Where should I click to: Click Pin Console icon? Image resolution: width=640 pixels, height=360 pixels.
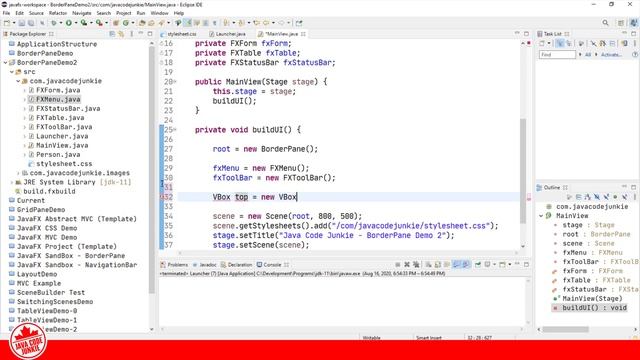point(478,264)
